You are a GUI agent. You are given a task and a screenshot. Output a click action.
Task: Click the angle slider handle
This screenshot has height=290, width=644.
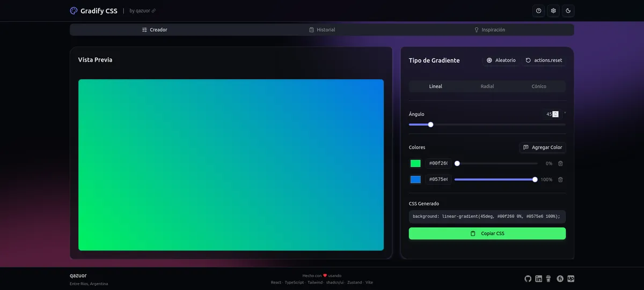pyautogui.click(x=430, y=124)
